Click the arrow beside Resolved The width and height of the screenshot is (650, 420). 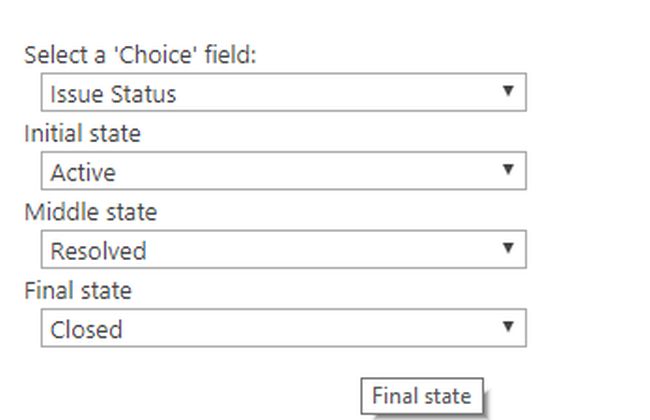tap(508, 248)
